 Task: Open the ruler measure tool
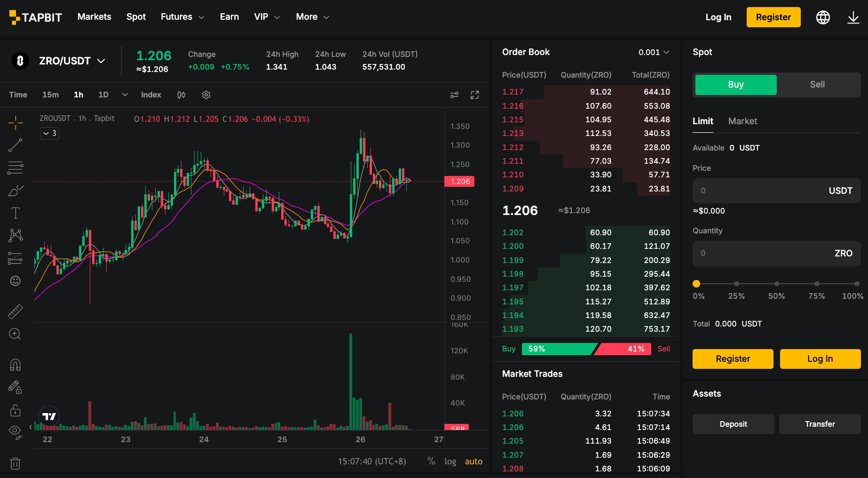click(16, 311)
